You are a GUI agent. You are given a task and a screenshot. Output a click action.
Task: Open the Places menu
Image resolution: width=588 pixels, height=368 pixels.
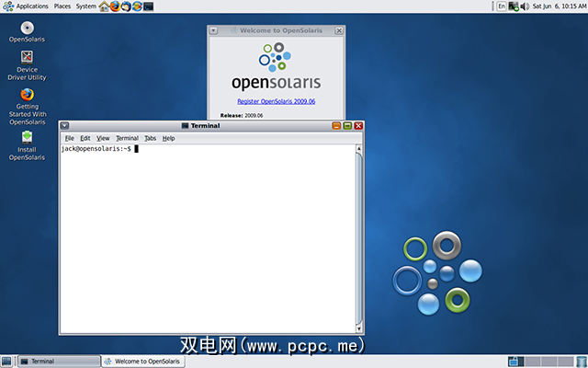[62, 6]
